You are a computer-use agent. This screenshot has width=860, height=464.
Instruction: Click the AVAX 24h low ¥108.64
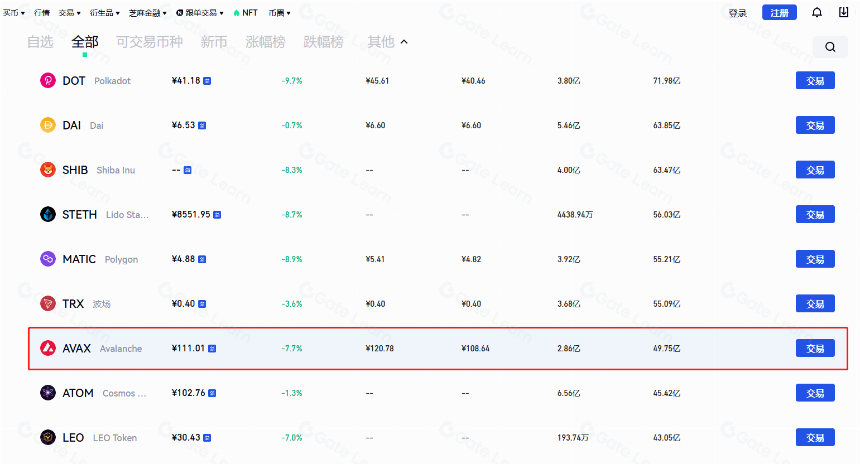tap(476, 348)
